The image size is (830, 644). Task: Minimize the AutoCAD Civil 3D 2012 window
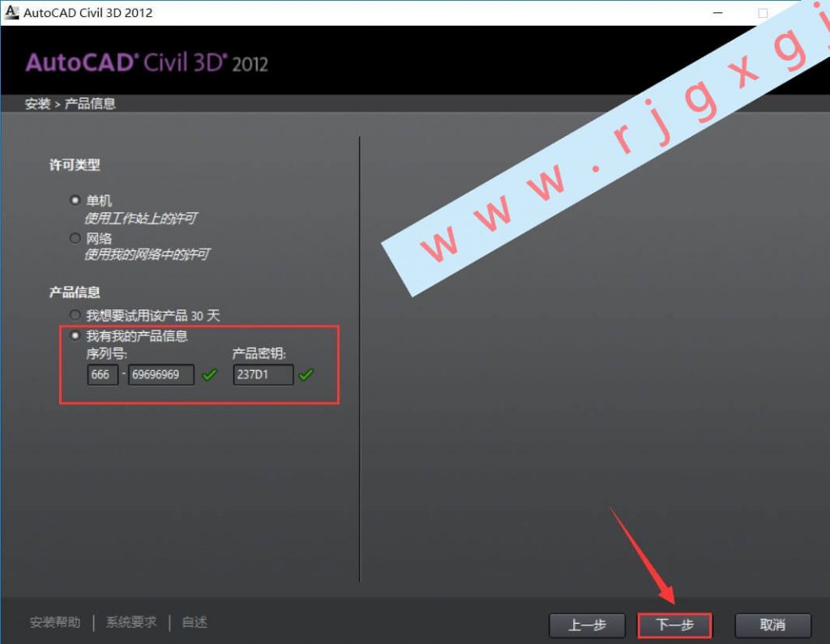pos(718,13)
